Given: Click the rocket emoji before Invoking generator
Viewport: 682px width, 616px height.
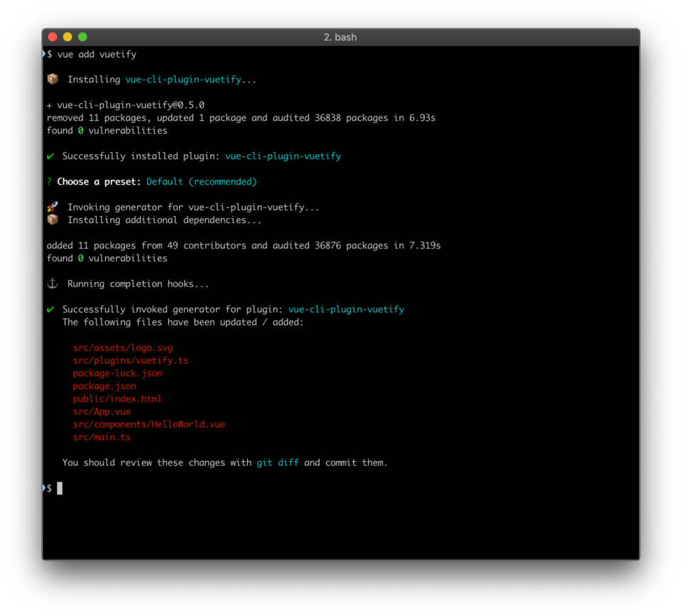Looking at the screenshot, I should pyautogui.click(x=53, y=206).
